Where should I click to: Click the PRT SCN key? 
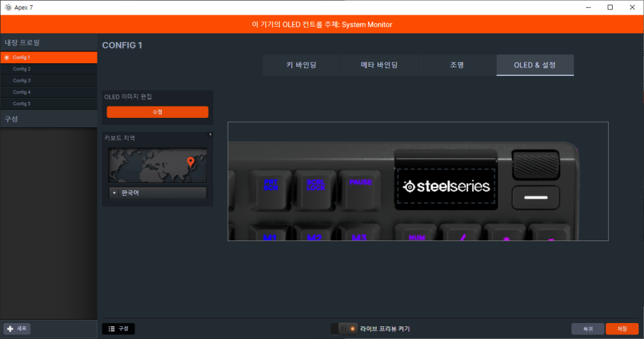click(x=271, y=189)
